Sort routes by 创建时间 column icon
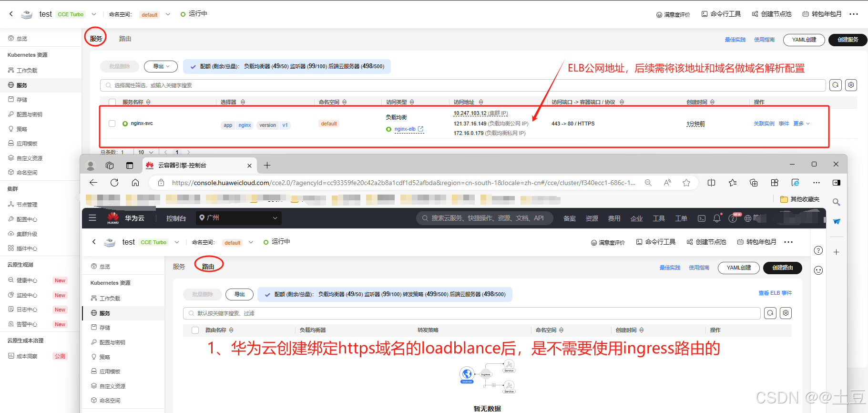The image size is (868, 413). (x=642, y=330)
